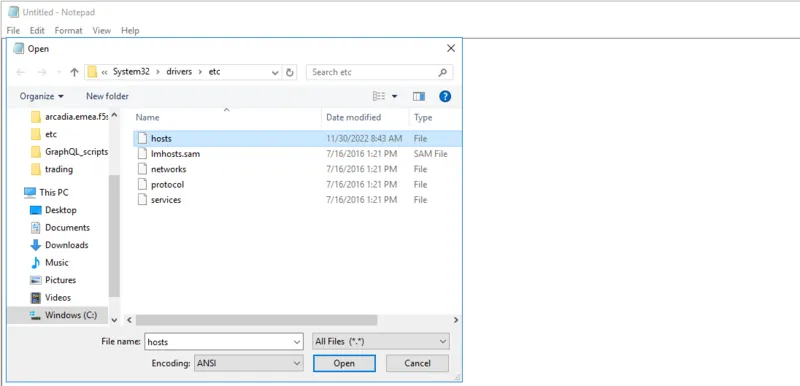The width and height of the screenshot is (800, 386).
Task: Click the file list scroll left arrow
Action: [x=129, y=320]
